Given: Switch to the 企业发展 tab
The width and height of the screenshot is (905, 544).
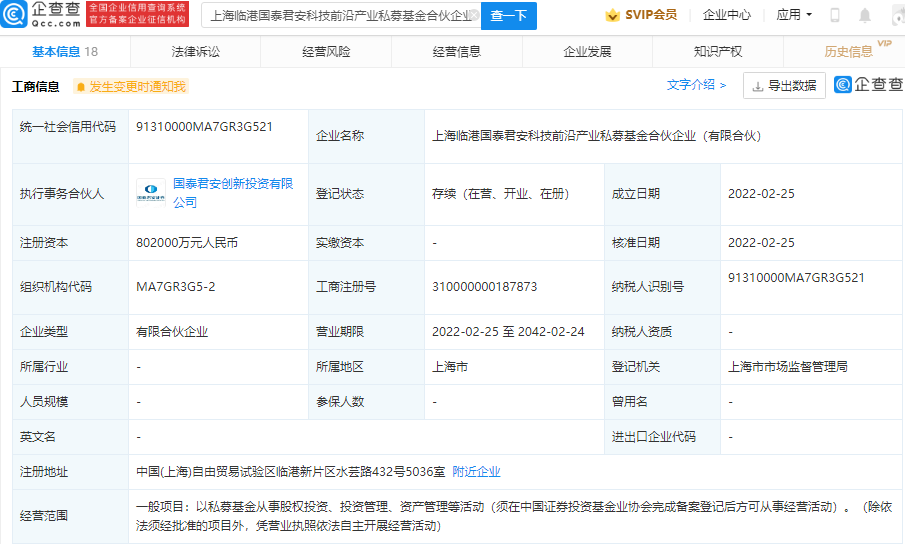Looking at the screenshot, I should 587,52.
